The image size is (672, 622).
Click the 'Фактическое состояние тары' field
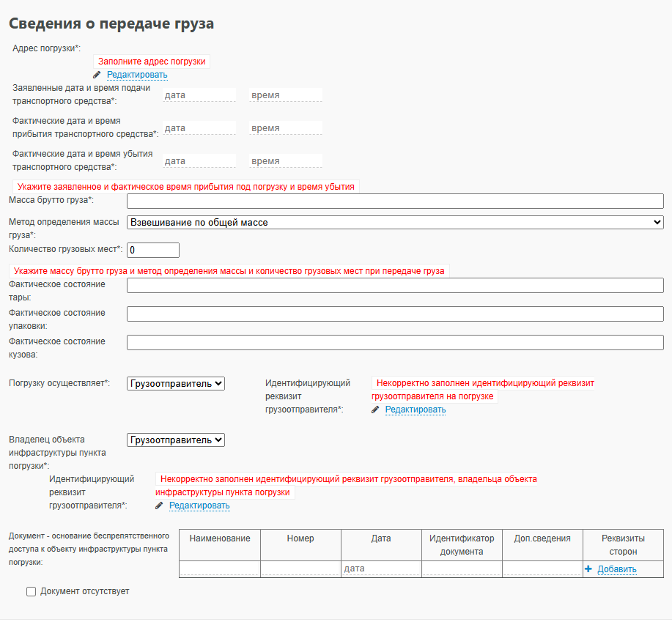click(x=395, y=285)
